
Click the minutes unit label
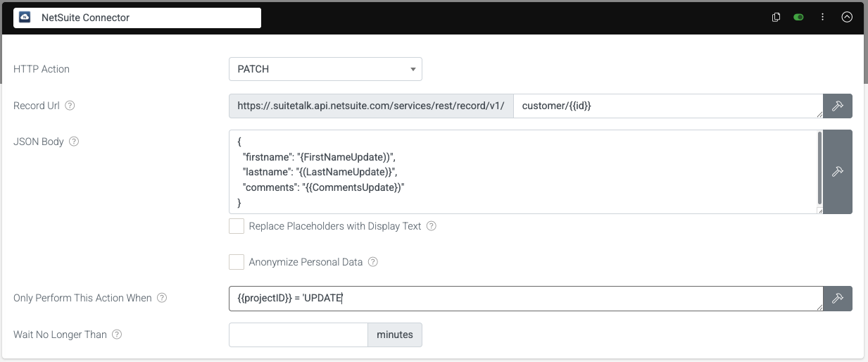click(395, 335)
